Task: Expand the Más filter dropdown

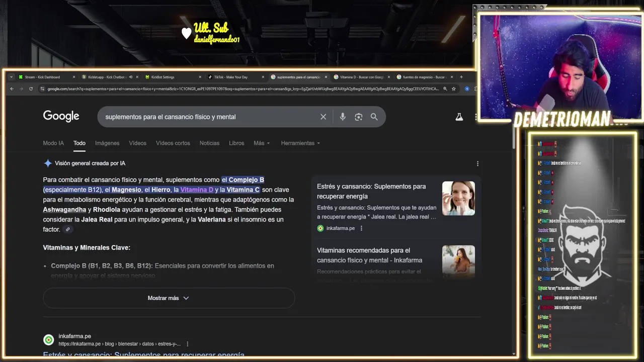Action: tap(262, 143)
